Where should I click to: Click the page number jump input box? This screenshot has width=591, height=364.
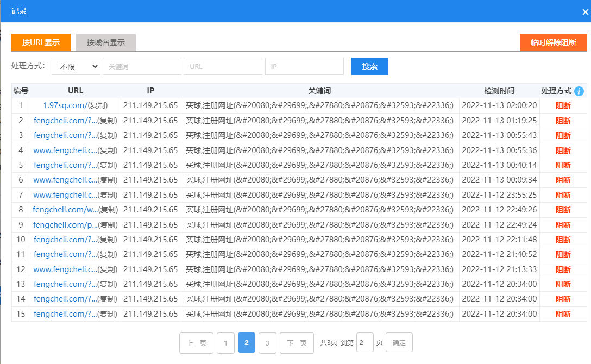coord(364,343)
